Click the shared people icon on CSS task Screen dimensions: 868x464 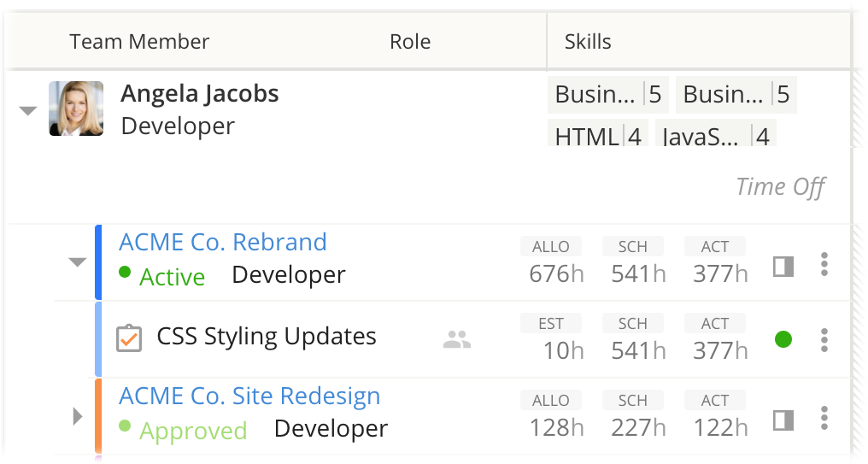pyautogui.click(x=457, y=340)
